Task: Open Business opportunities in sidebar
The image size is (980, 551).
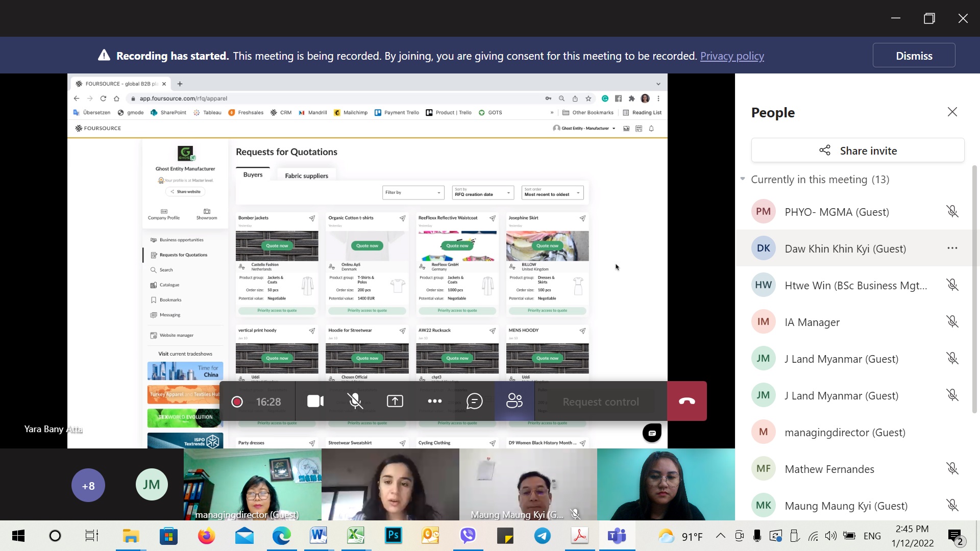Action: [x=182, y=240]
